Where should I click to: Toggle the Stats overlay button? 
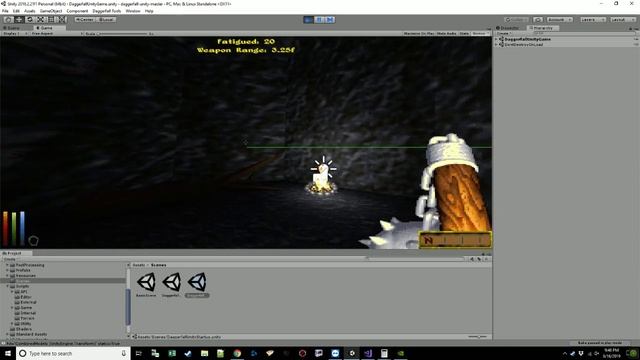464,33
